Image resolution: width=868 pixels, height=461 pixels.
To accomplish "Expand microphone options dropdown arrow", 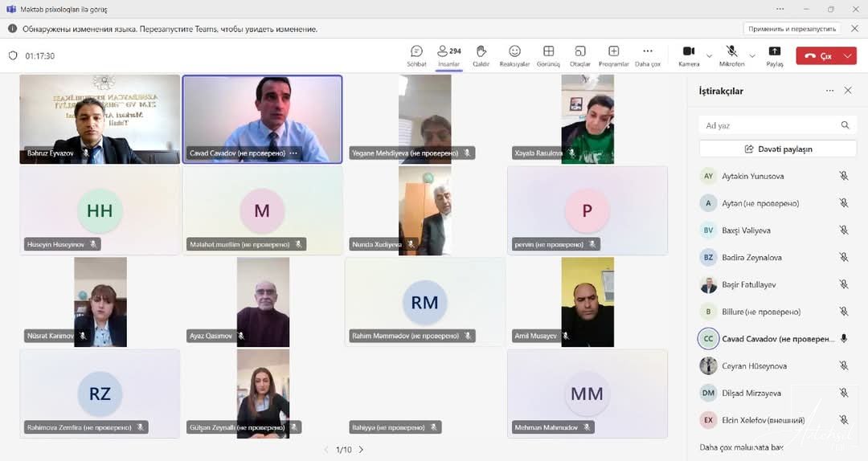I will pos(752,56).
